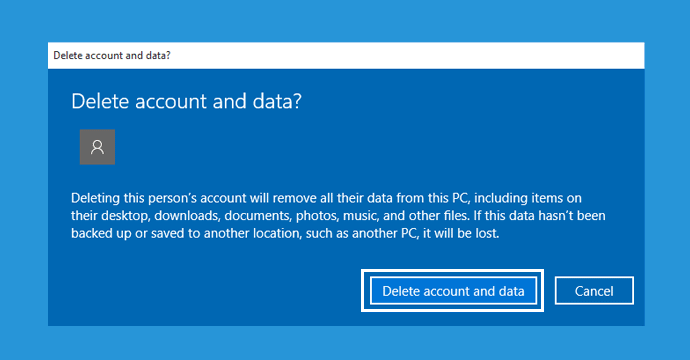Click the light blue backdrop outside the dialog

[x=345, y=21]
